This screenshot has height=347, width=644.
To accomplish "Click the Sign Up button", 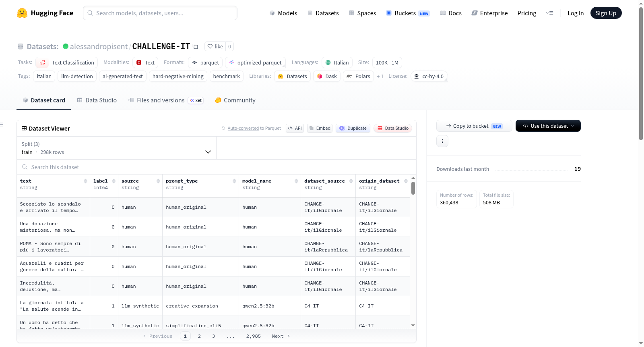I will 606,13.
